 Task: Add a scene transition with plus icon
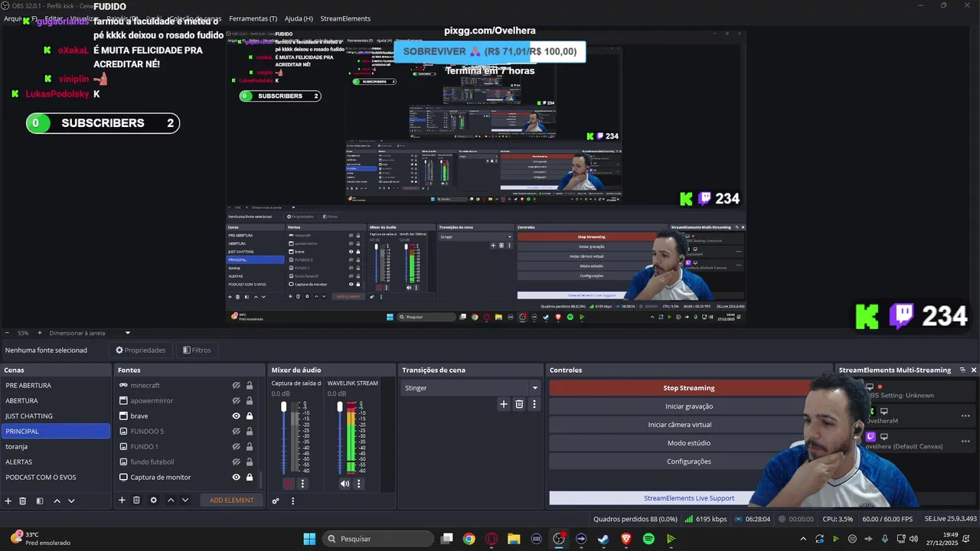pyautogui.click(x=503, y=404)
